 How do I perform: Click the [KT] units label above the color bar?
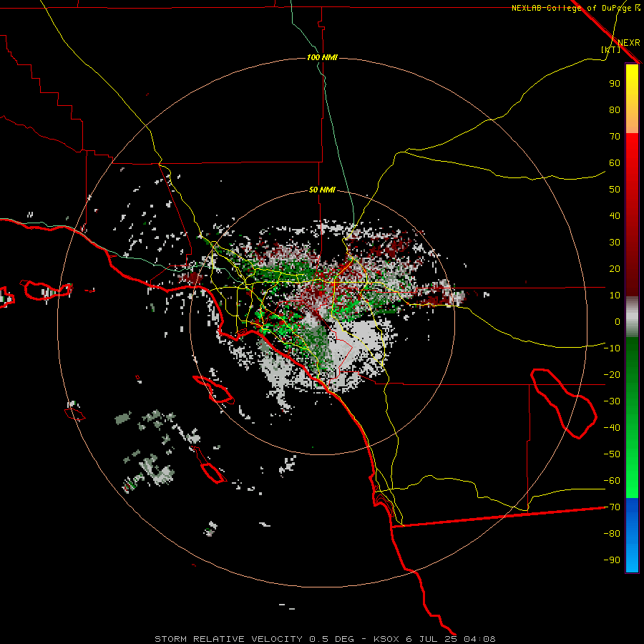pos(610,49)
